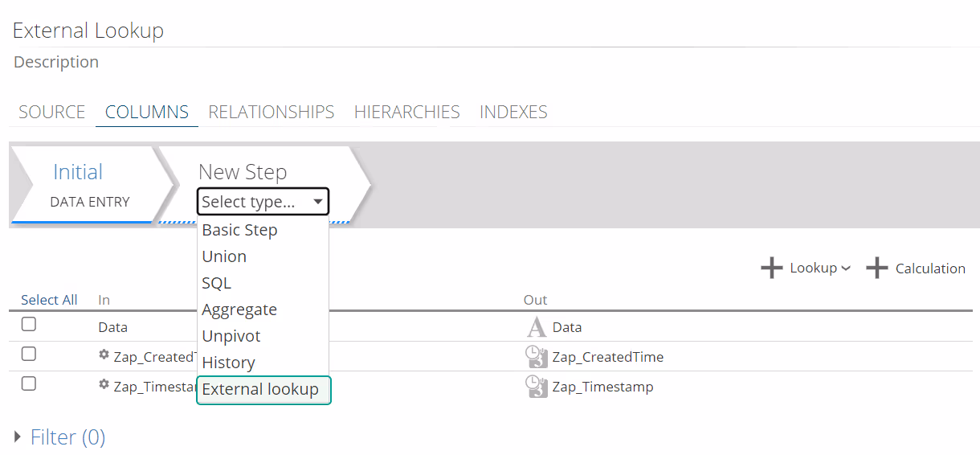Choose History from the type list
The image size is (980, 455).
(263, 363)
